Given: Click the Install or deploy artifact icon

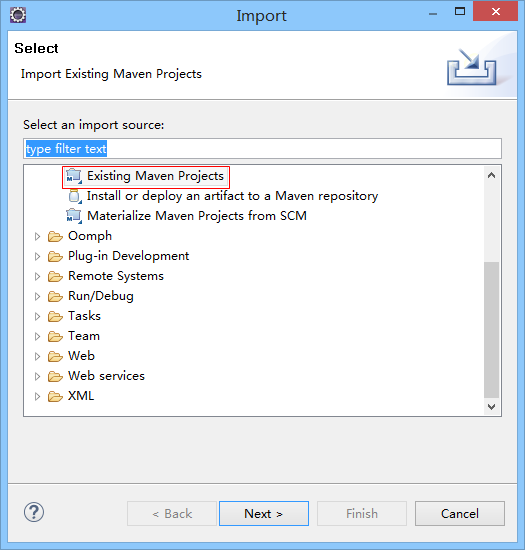Looking at the screenshot, I should pyautogui.click(x=74, y=196).
